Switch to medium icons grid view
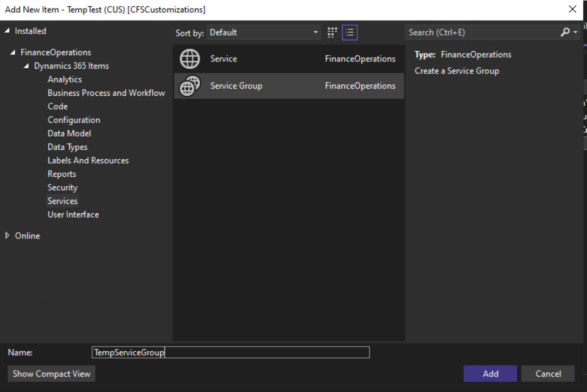 pos(332,32)
